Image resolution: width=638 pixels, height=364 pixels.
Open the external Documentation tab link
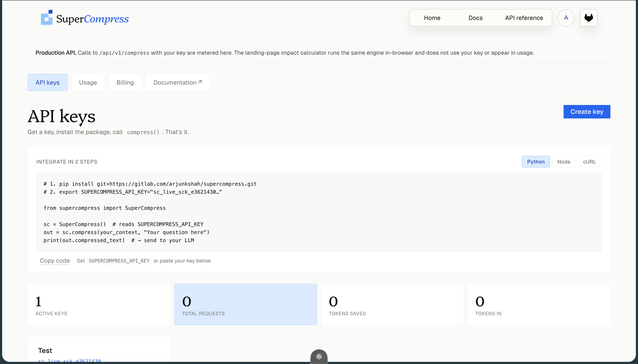point(178,82)
